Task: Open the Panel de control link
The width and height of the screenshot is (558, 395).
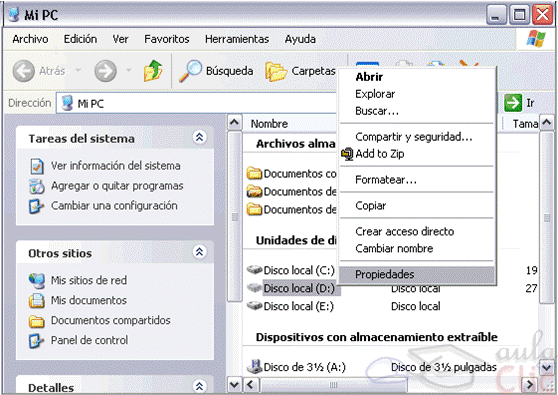Action: coord(89,340)
